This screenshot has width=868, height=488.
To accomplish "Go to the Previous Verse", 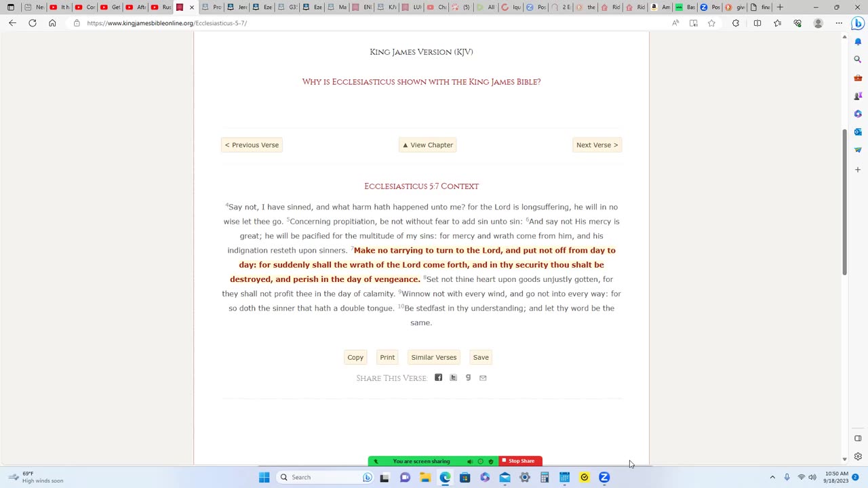I will 252,145.
